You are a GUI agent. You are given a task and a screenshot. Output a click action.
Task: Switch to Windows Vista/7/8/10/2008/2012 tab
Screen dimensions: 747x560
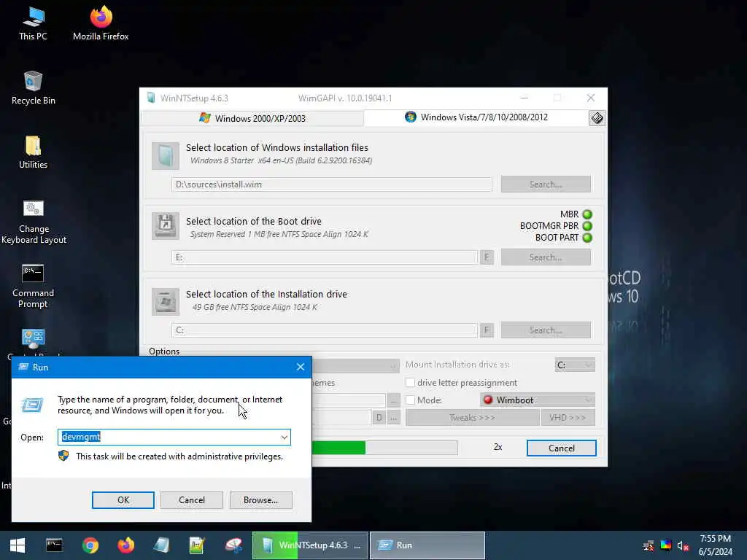[x=476, y=117]
